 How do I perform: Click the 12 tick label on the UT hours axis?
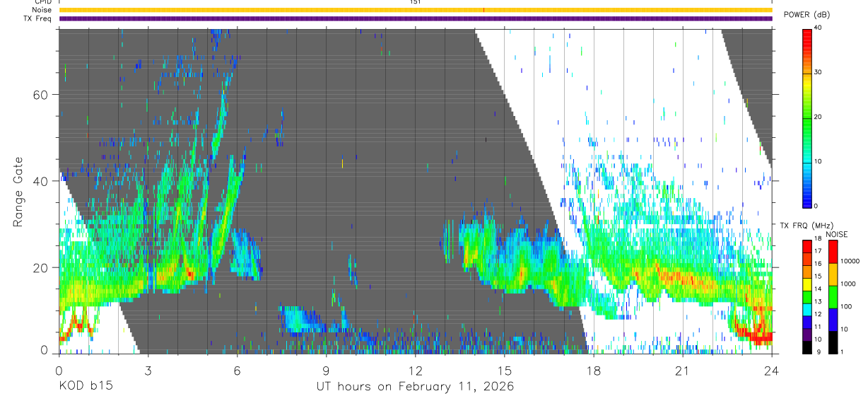416,370
